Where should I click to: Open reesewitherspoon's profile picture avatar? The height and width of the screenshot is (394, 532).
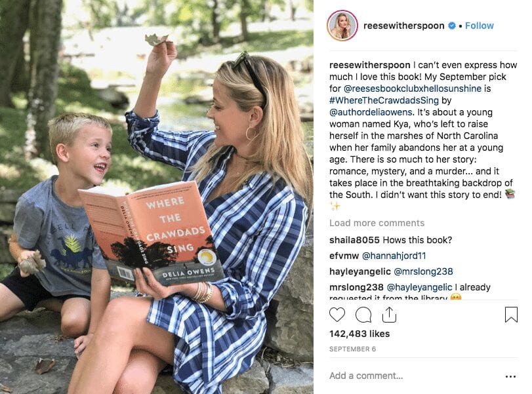pyautogui.click(x=342, y=26)
